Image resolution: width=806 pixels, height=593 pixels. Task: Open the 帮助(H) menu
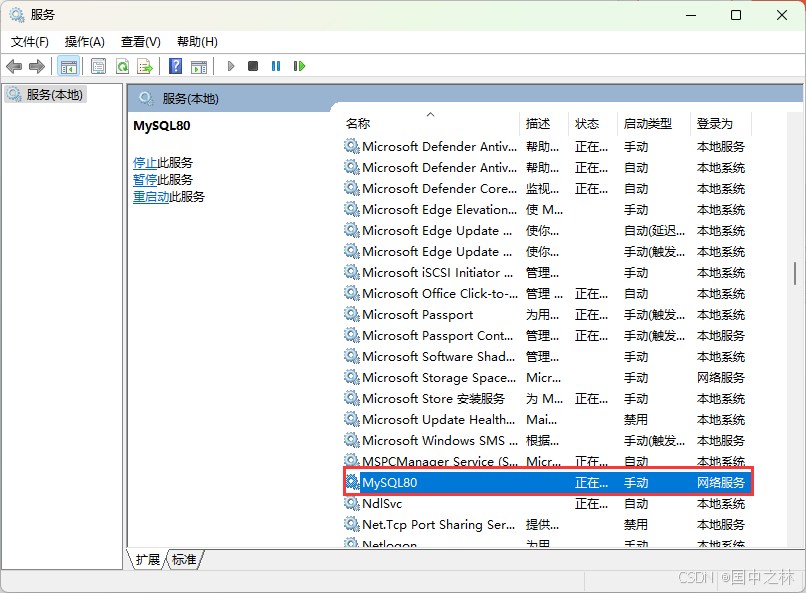pyautogui.click(x=197, y=42)
